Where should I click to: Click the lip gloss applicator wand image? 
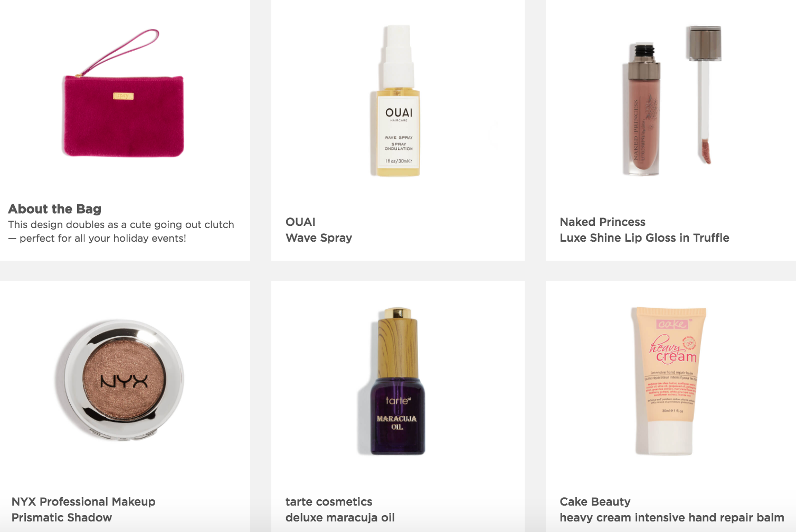point(704,94)
